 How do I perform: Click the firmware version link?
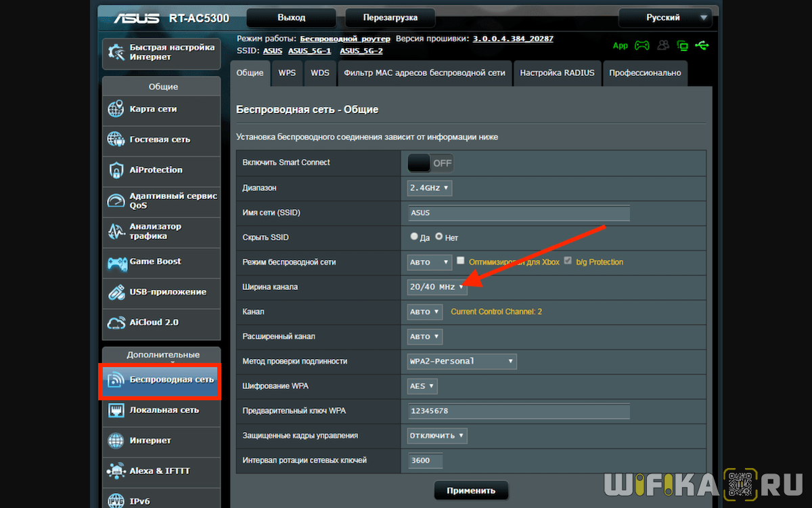pyautogui.click(x=513, y=39)
